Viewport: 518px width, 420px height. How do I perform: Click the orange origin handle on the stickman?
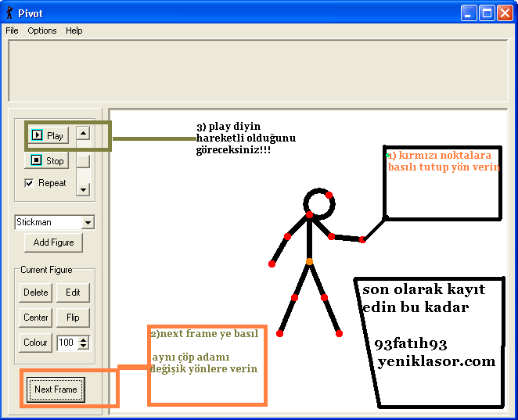[309, 261]
